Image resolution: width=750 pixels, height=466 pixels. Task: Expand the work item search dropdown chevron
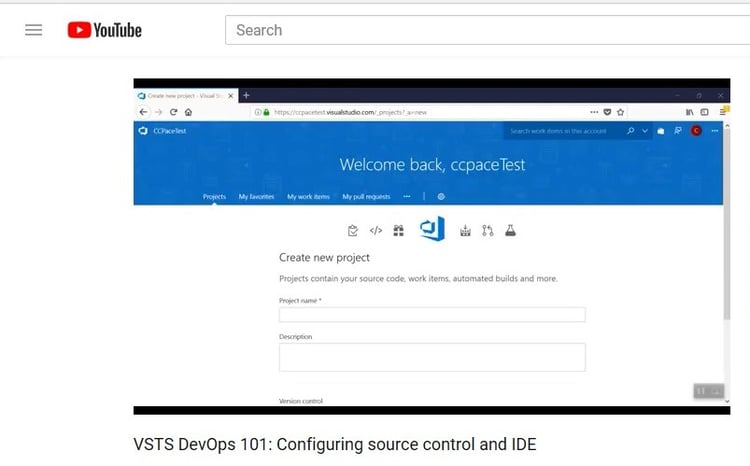pyautogui.click(x=645, y=131)
